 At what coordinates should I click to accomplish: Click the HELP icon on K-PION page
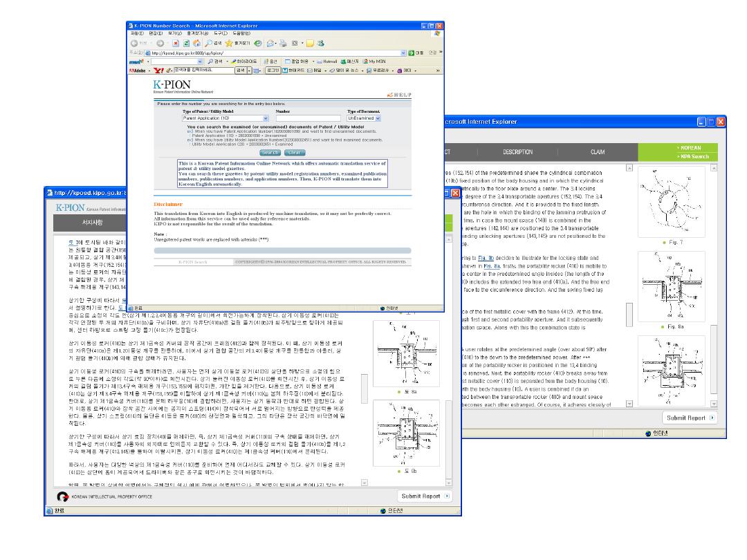(399, 95)
